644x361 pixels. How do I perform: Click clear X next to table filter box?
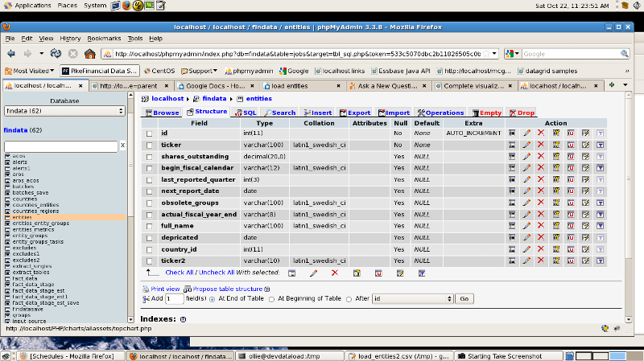(122, 146)
